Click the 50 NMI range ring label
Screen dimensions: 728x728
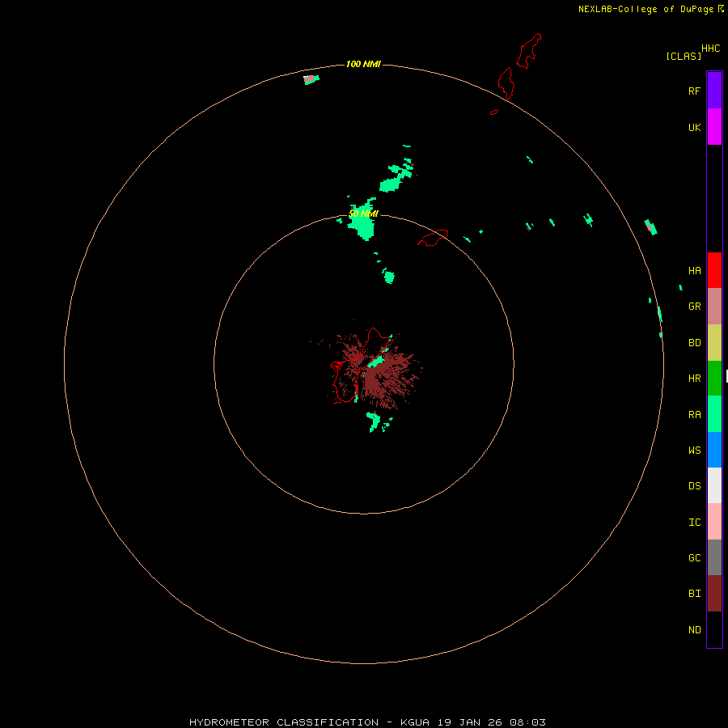click(x=363, y=214)
